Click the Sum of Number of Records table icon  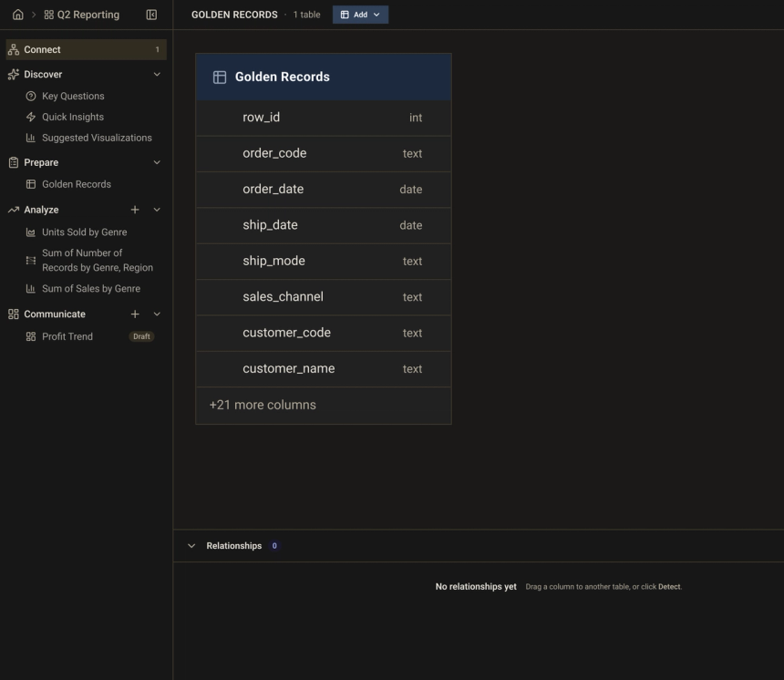[x=30, y=260]
